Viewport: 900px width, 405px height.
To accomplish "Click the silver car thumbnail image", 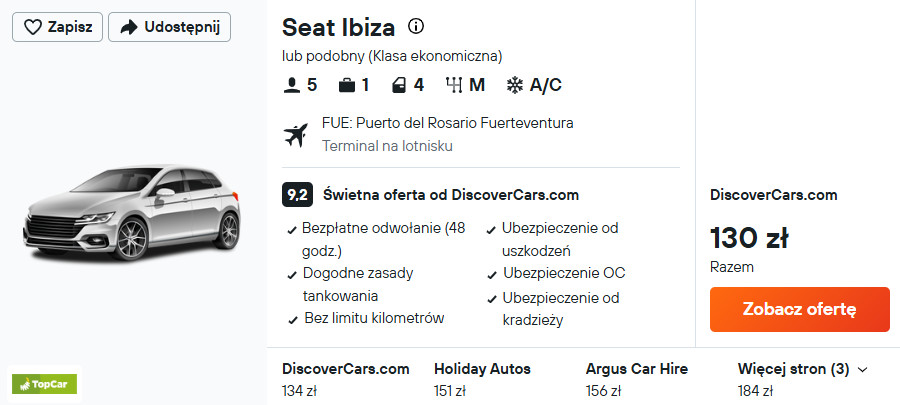I will pyautogui.click(x=133, y=216).
